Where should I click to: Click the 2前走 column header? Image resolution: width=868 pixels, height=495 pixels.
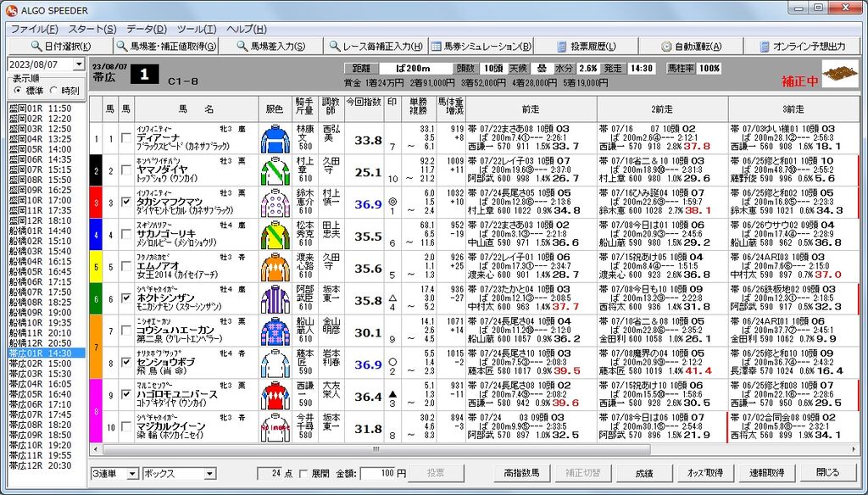pos(662,109)
